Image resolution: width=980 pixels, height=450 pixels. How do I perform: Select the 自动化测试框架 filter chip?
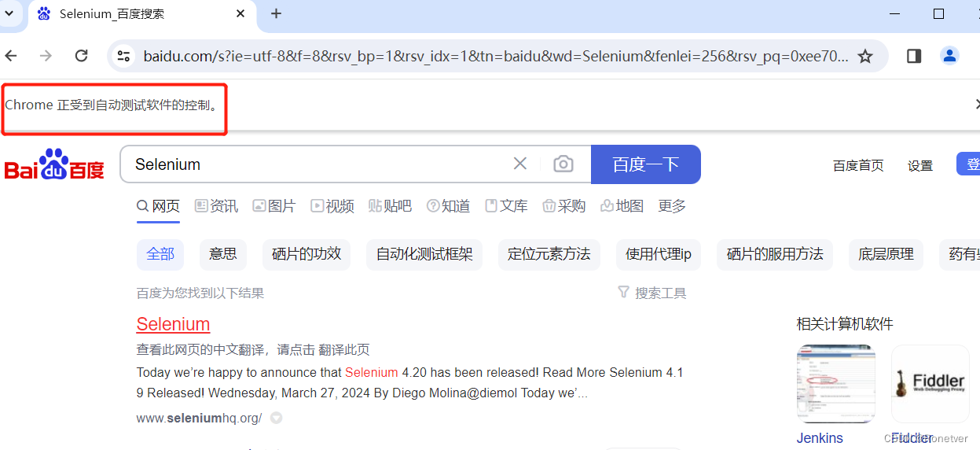[x=424, y=254]
